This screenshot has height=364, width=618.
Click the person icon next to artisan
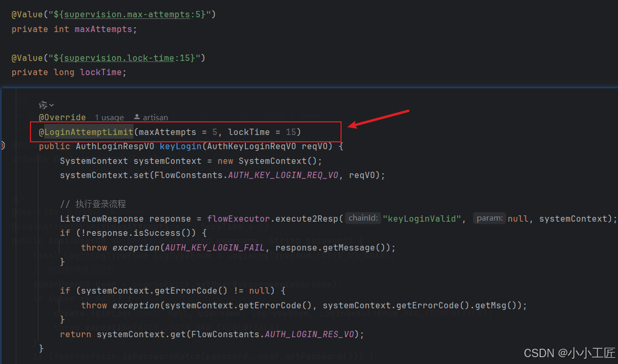[137, 117]
